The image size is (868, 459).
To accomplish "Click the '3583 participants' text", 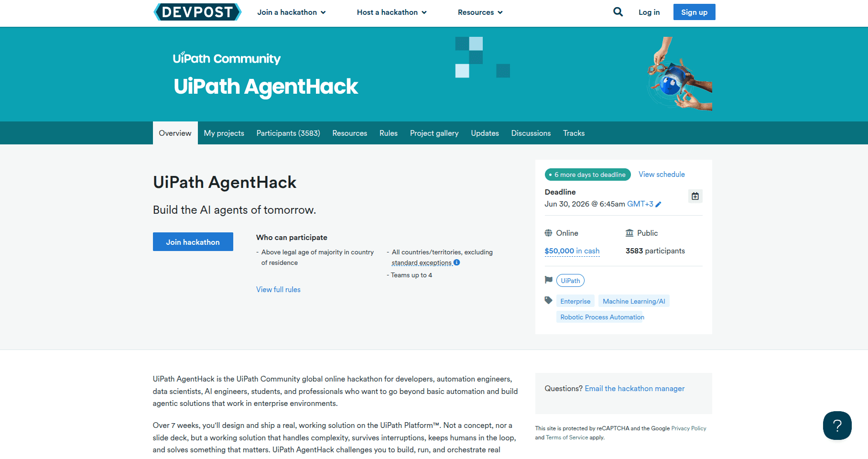I will [655, 251].
